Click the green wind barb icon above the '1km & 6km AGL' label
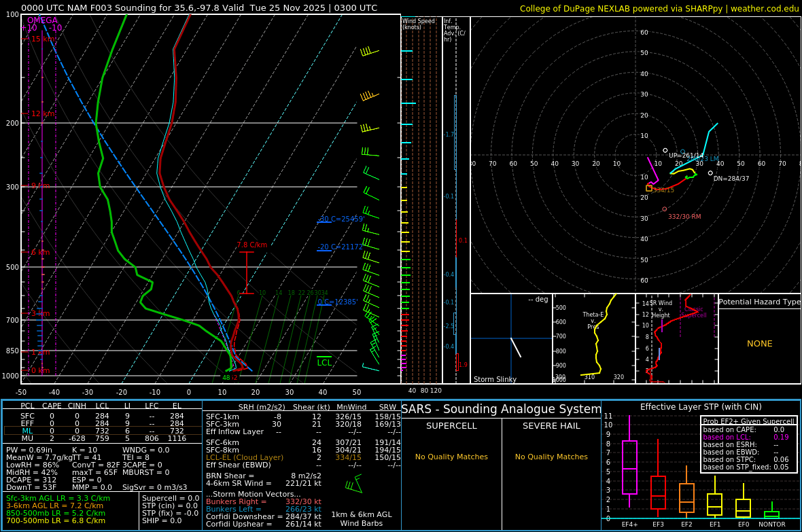Image resolution: width=802 pixels, height=532 pixels. [354, 484]
